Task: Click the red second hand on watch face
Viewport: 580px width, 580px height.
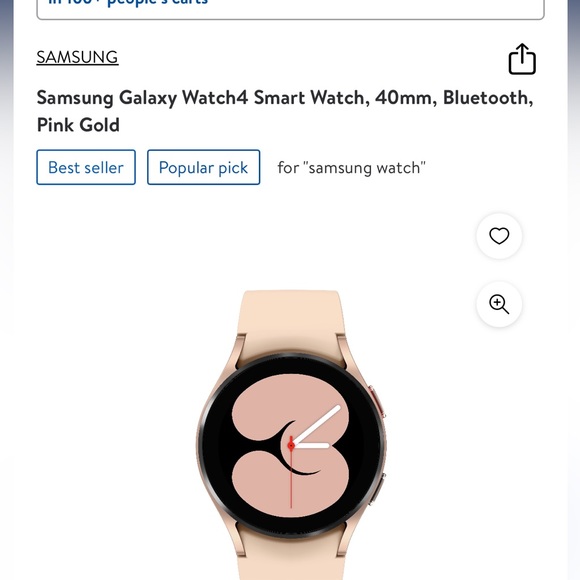Action: 291,477
